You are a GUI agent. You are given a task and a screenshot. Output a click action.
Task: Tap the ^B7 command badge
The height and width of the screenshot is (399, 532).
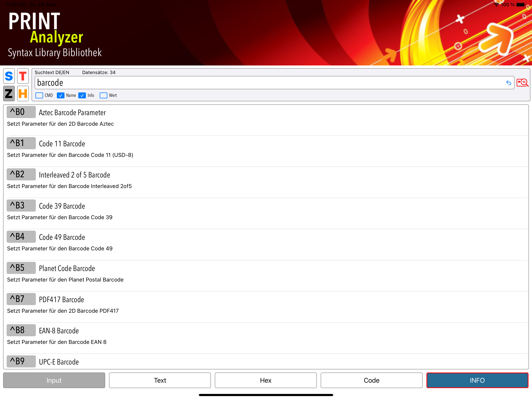pos(21,299)
